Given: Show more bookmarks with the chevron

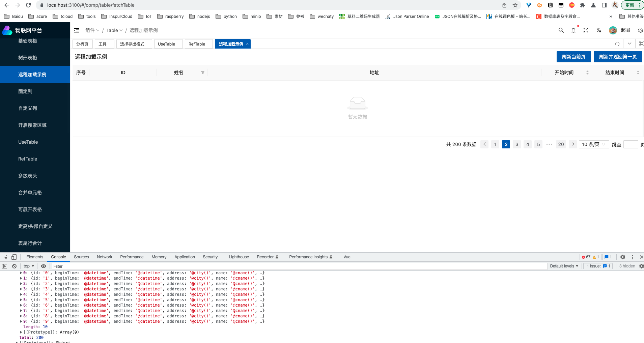Looking at the screenshot, I should (611, 16).
